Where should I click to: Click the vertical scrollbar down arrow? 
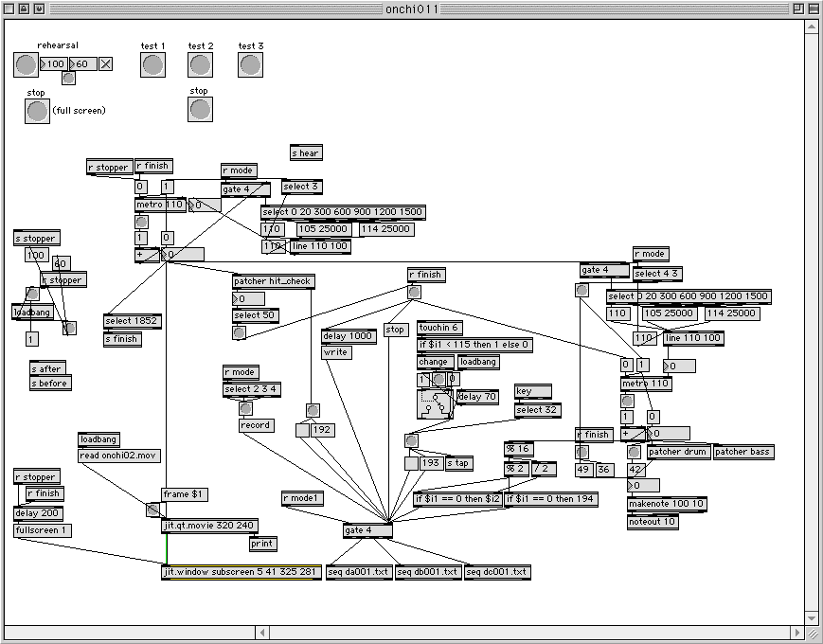click(811, 617)
